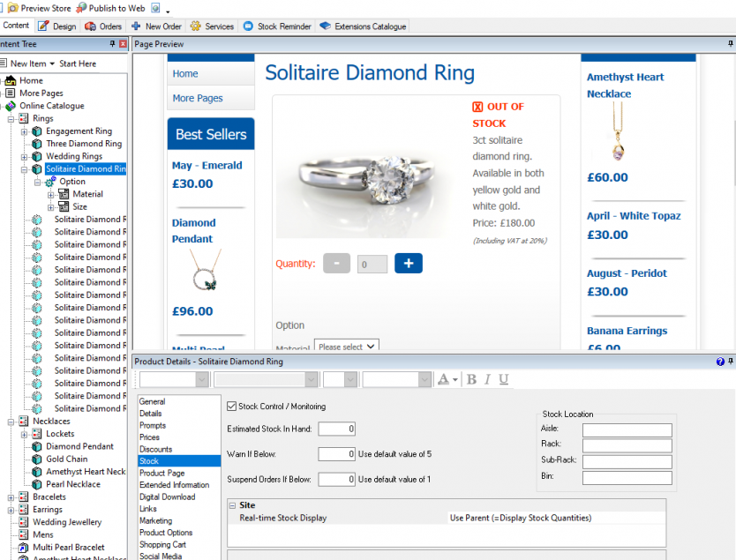
Task: Click the Preview Store toolbar icon
Action: tap(12, 8)
